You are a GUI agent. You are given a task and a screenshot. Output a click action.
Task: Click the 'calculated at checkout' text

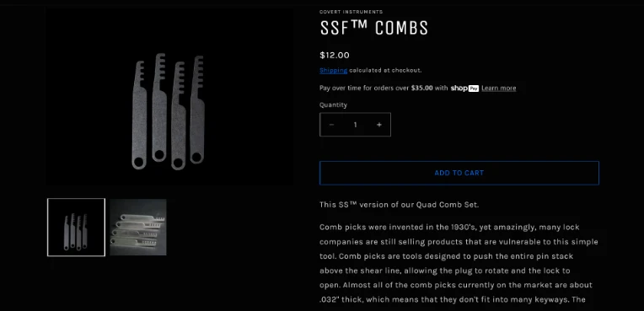(385, 70)
